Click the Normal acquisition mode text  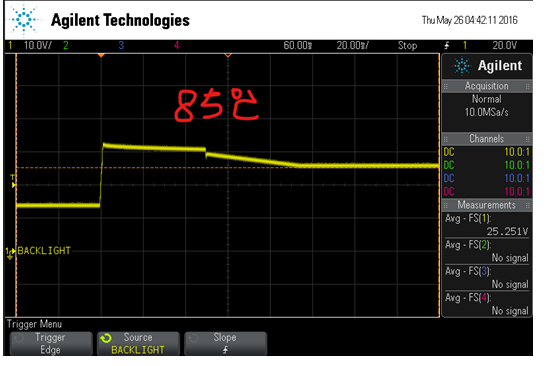[x=487, y=99]
